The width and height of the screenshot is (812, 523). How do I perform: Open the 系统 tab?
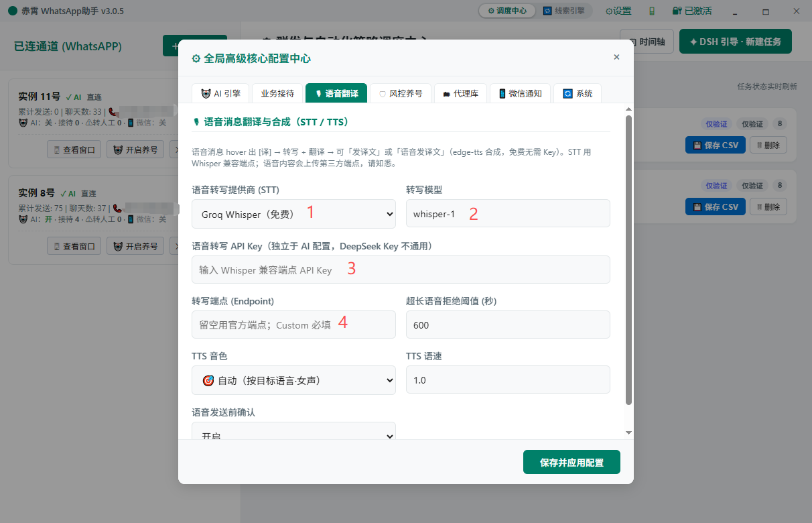click(578, 93)
